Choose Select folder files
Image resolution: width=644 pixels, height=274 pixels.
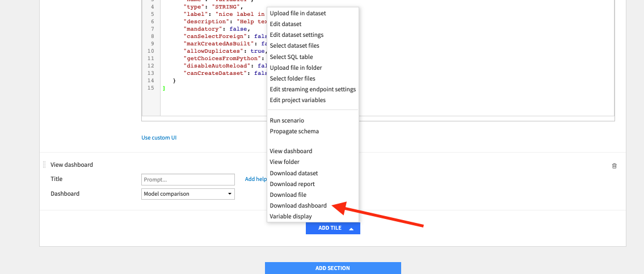[x=292, y=78]
